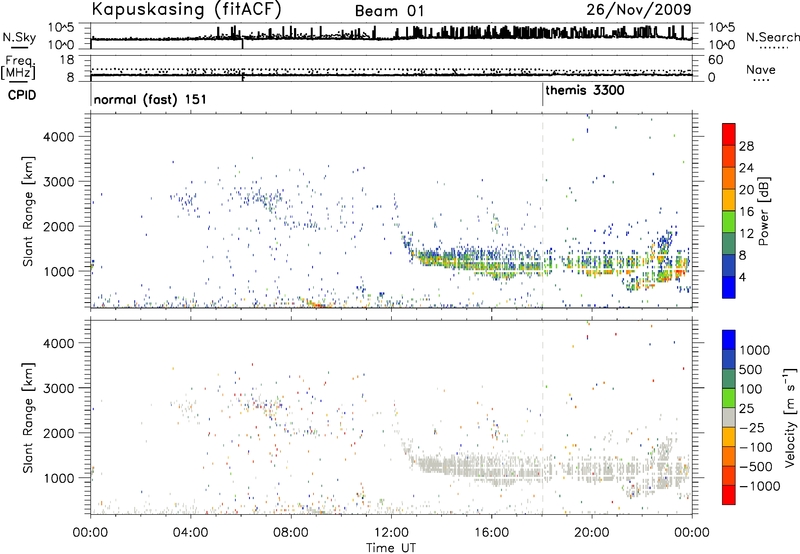Click the '20:00' time axis tick label
800x554 pixels.
pos(591,533)
